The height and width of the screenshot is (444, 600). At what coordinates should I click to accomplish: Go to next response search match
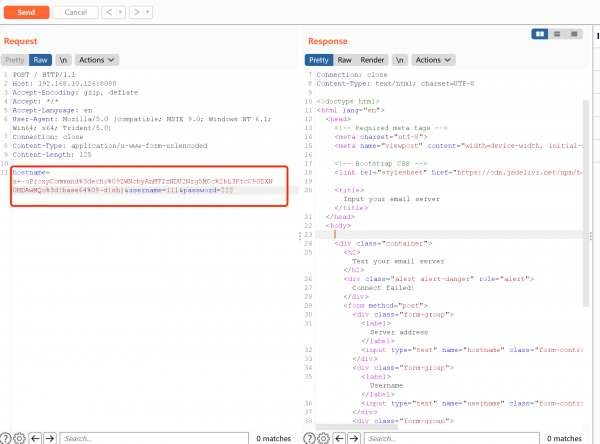(x=353, y=437)
